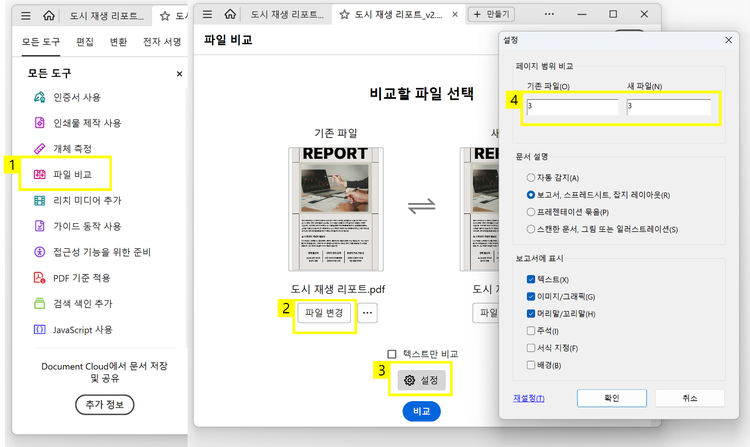Open 설정 gear button

(x=421, y=380)
